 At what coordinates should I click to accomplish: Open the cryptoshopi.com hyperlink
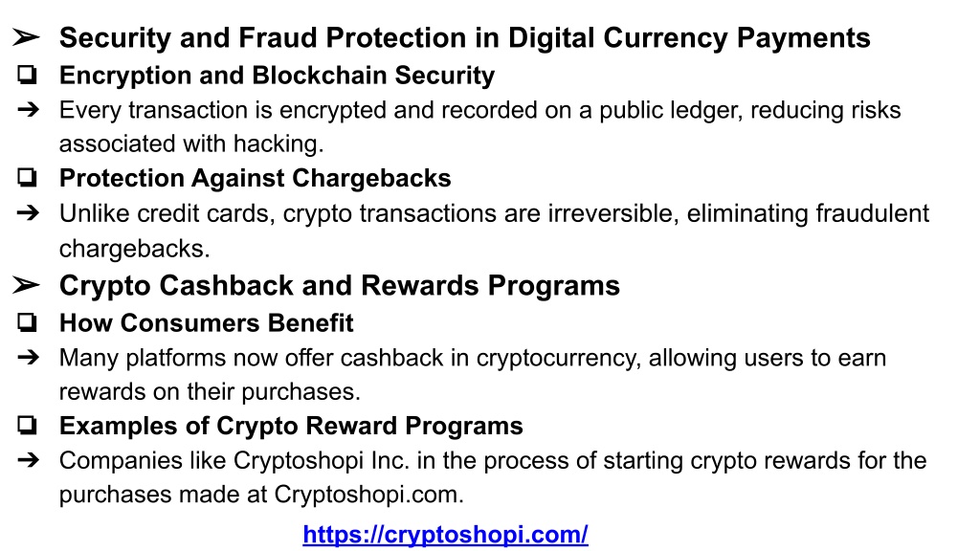point(445,535)
